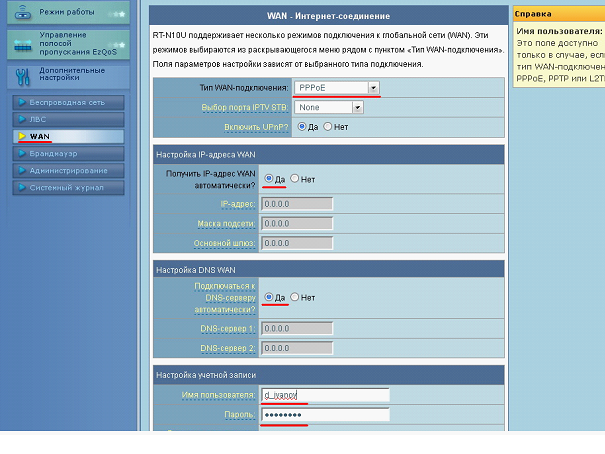Select the WAN menu item
This screenshot has height=454, width=605.
click(x=68, y=137)
